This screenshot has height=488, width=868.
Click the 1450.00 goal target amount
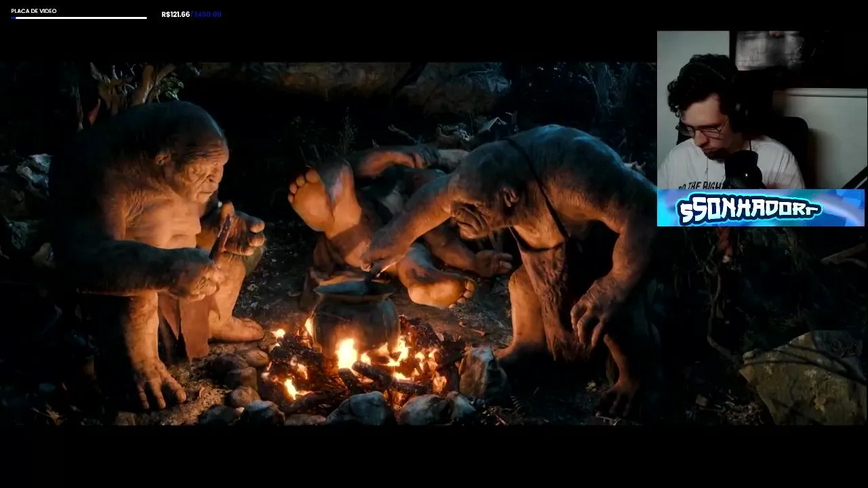[x=208, y=14]
